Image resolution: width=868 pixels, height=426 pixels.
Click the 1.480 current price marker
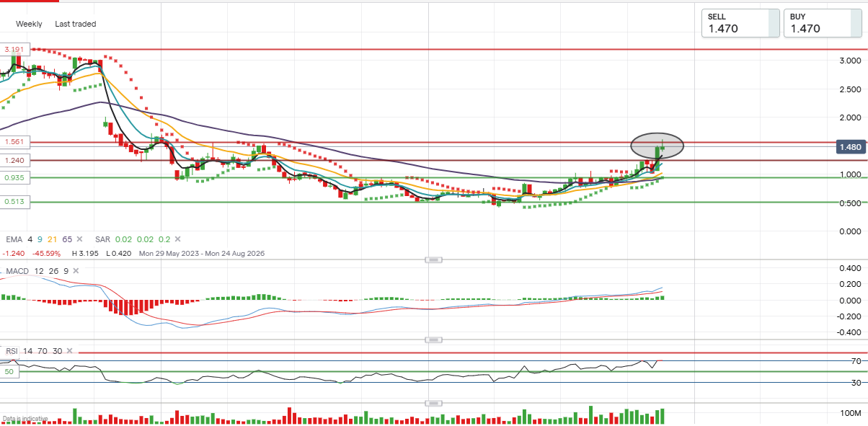(x=850, y=147)
